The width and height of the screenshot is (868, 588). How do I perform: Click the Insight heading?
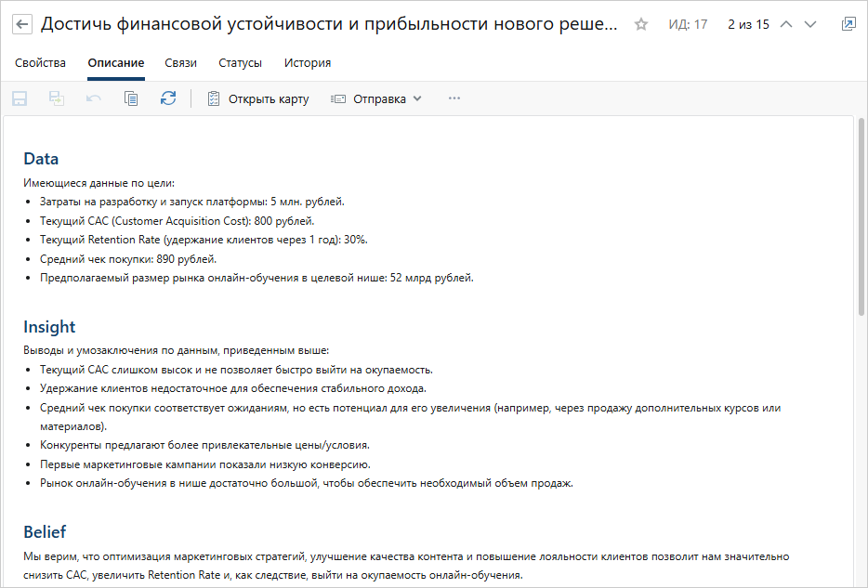click(49, 327)
